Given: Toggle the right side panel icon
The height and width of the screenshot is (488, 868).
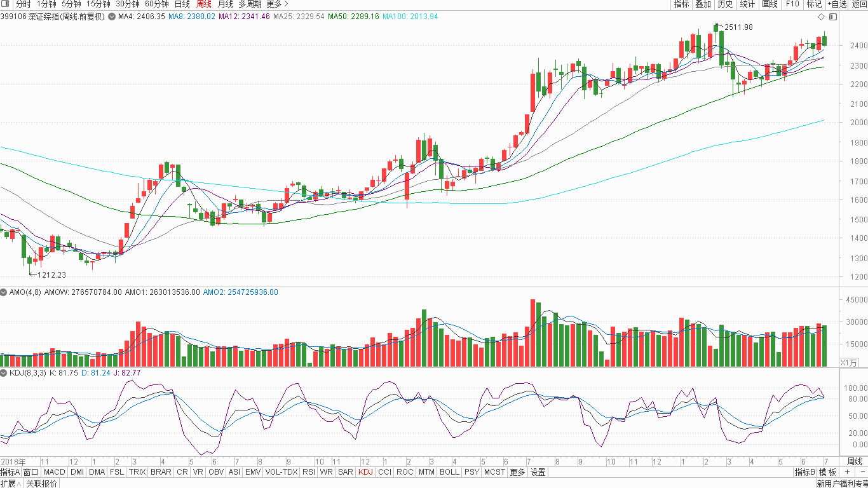Looking at the screenshot, I should tap(832, 17).
